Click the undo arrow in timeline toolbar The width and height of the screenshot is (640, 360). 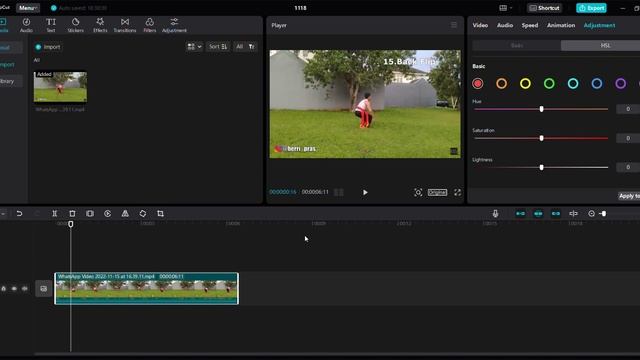[x=19, y=213]
